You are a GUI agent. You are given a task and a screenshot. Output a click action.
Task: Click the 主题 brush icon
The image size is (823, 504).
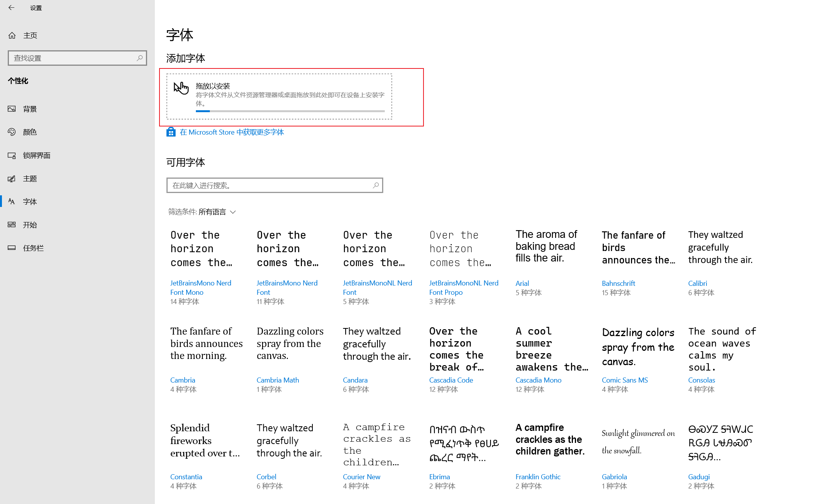click(12, 179)
